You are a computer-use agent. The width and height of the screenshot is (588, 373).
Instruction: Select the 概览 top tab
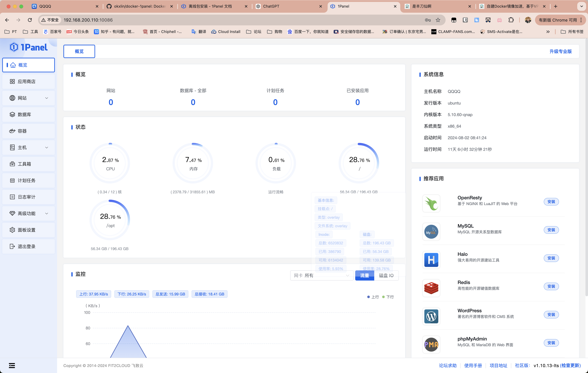tap(79, 51)
